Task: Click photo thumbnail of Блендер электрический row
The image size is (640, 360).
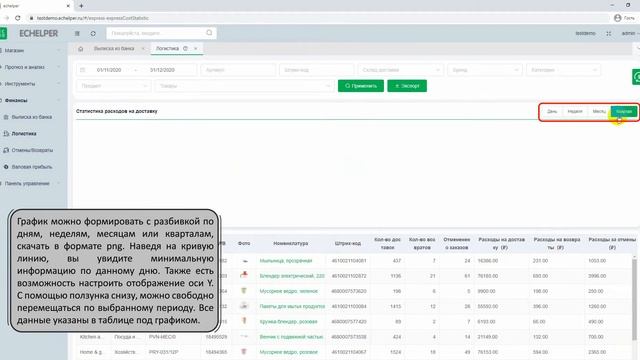Action: (244, 275)
